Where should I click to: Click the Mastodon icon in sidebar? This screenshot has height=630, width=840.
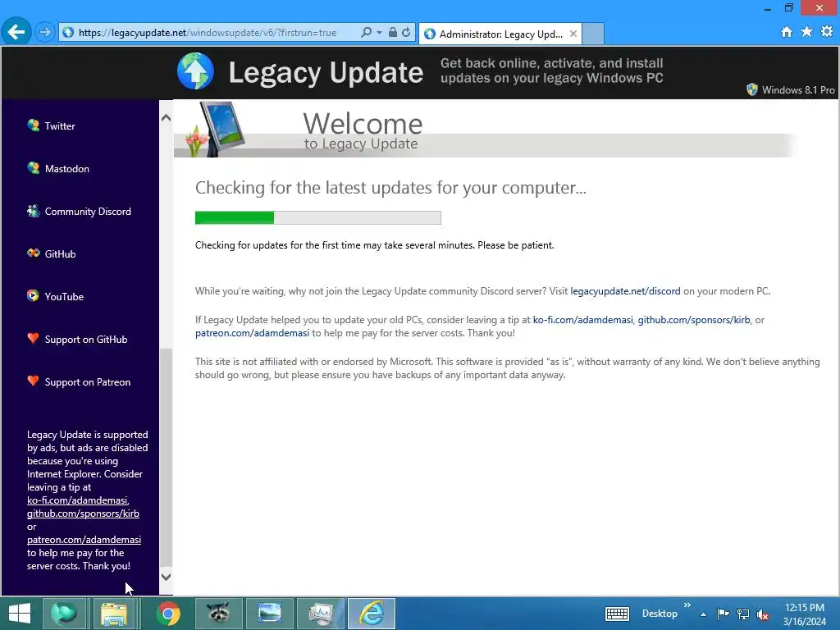(33, 167)
